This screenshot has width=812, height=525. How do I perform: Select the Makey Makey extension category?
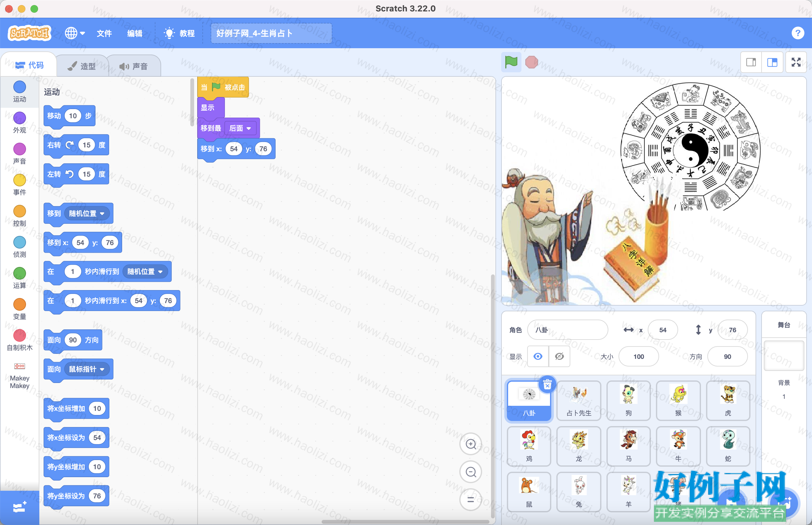pos(19,376)
